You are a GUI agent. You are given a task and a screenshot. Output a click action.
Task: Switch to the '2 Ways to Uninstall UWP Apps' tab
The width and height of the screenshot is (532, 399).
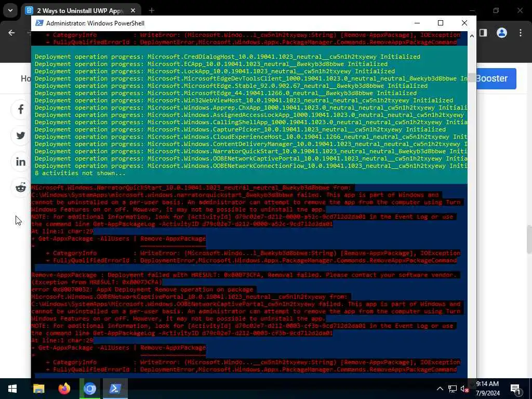point(79,11)
